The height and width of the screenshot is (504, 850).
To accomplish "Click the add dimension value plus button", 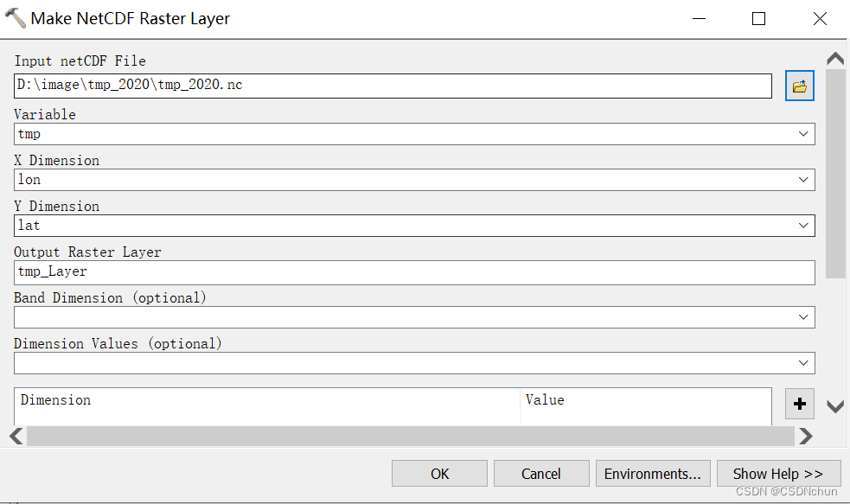I will click(x=799, y=404).
